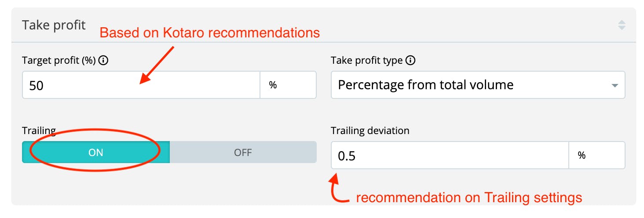Click the "Trailing deviation" label text
This screenshot has width=644, height=218.
(x=370, y=131)
